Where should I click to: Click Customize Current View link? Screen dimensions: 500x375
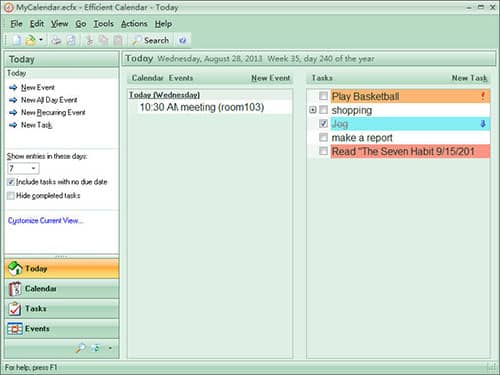pos(45,221)
